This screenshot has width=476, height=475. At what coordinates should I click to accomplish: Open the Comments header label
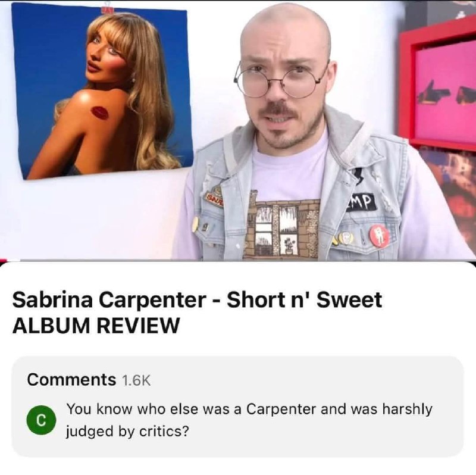(71, 379)
